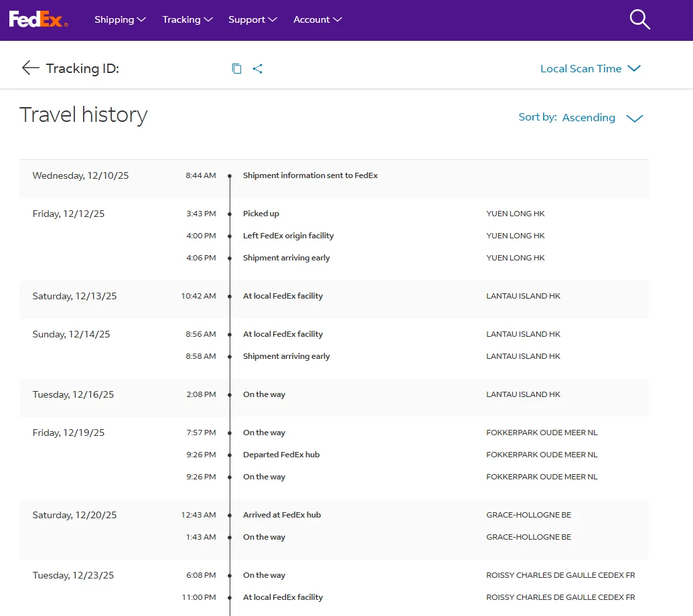Click the Travel history heading
Image resolution: width=693 pixels, height=616 pixels.
point(83,114)
